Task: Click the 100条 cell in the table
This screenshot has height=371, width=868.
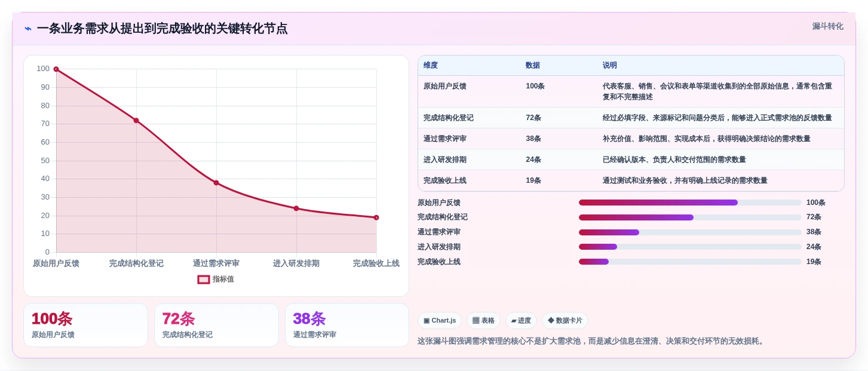Action: point(535,86)
